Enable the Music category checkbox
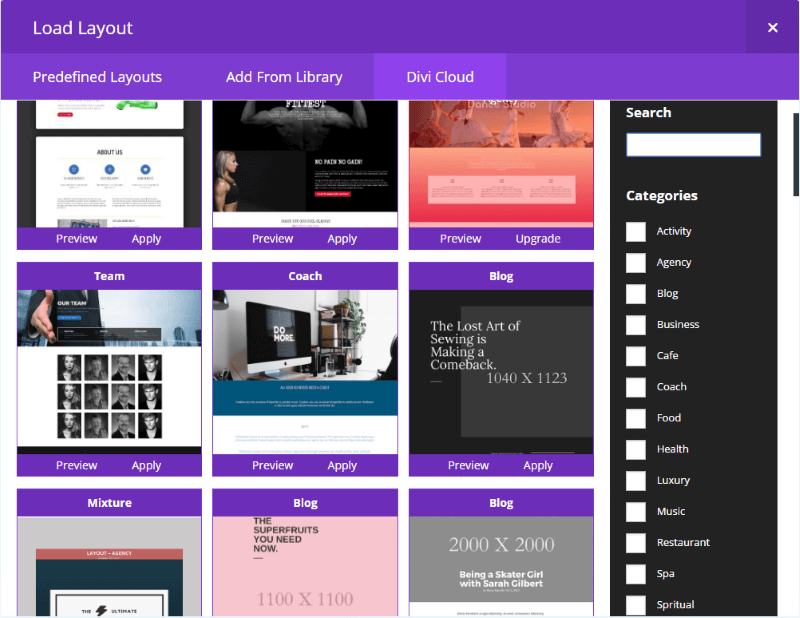Screen dimensions: 800x618 (x=636, y=512)
